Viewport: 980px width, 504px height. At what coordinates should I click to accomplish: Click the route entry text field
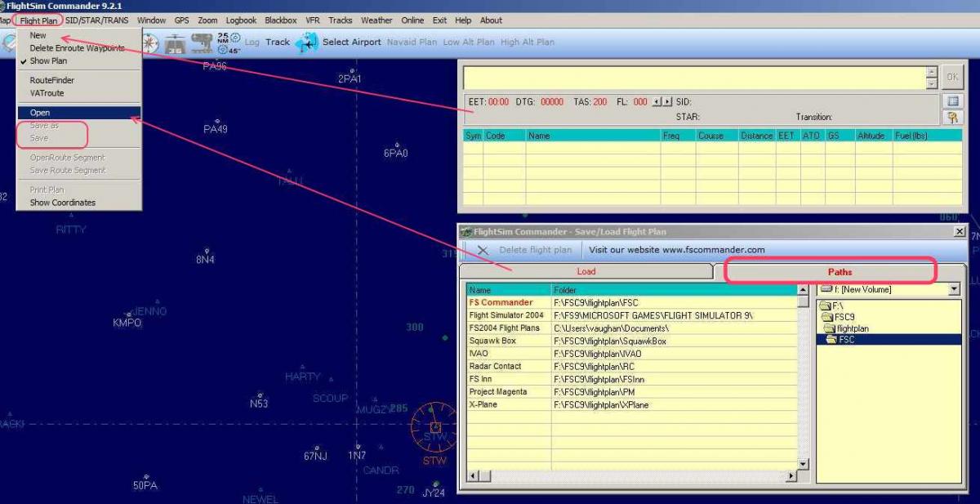click(x=695, y=78)
